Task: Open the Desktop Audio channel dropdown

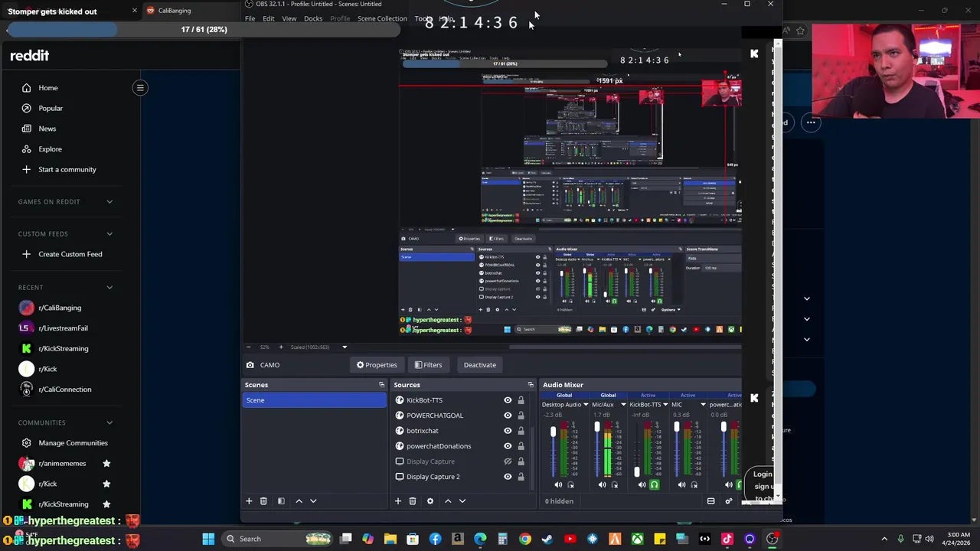Action: tap(586, 405)
